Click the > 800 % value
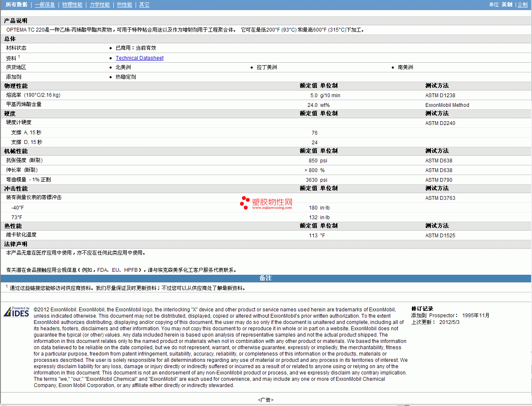 coord(314,170)
